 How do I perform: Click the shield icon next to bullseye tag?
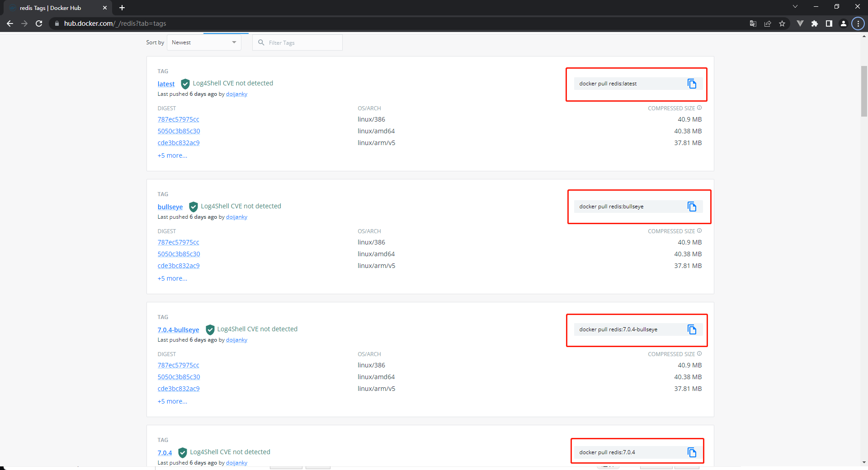click(193, 207)
